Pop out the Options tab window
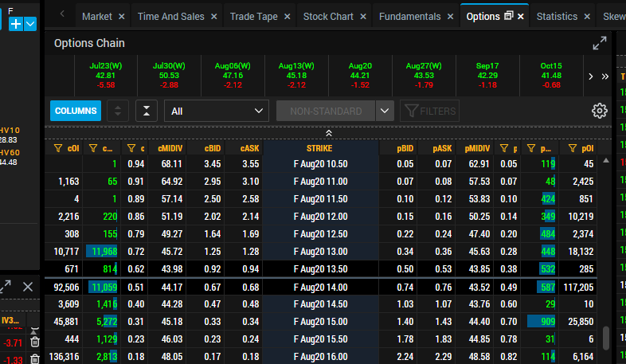 point(509,16)
